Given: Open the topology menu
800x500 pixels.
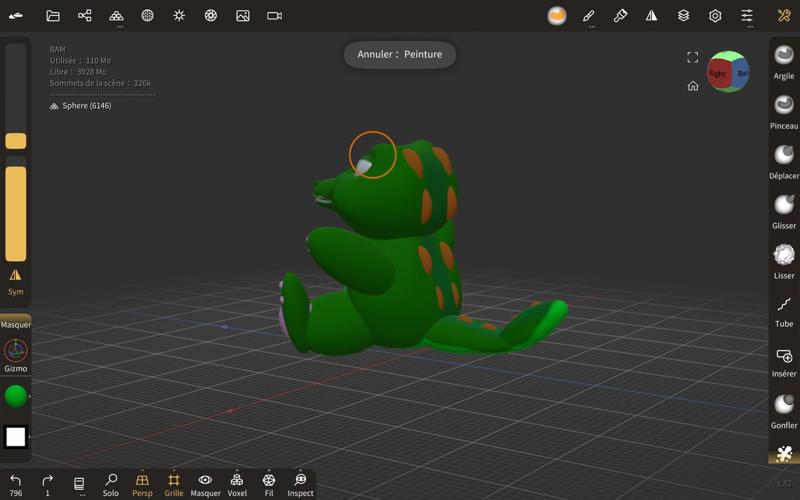Looking at the screenshot, I should pos(116,16).
